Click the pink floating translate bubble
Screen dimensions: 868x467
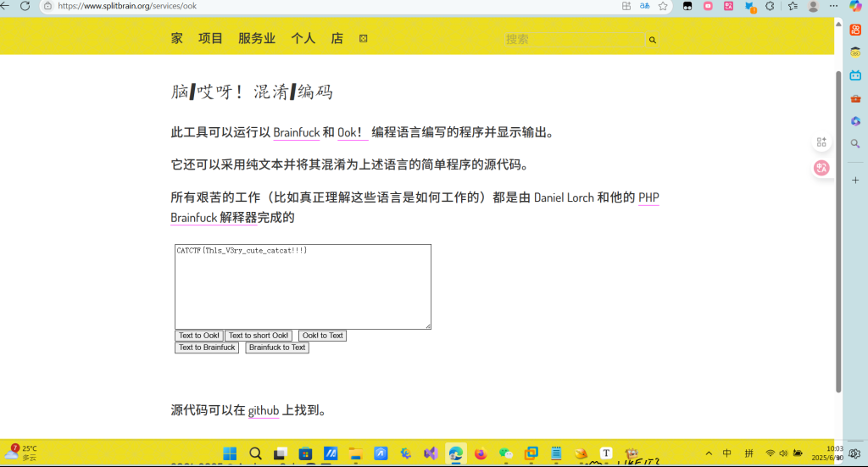pyautogui.click(x=821, y=168)
